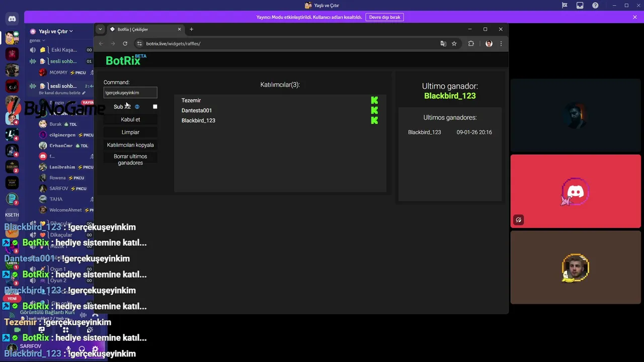Click top dark video participant tile
The image size is (644, 362).
coord(576,115)
